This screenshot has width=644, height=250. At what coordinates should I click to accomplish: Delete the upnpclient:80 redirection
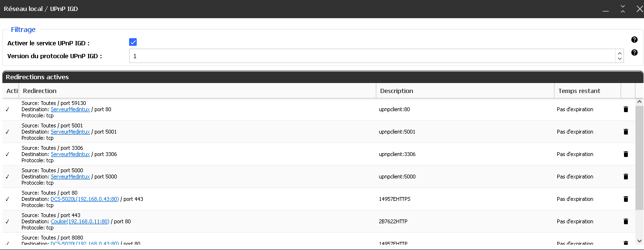pos(626,109)
